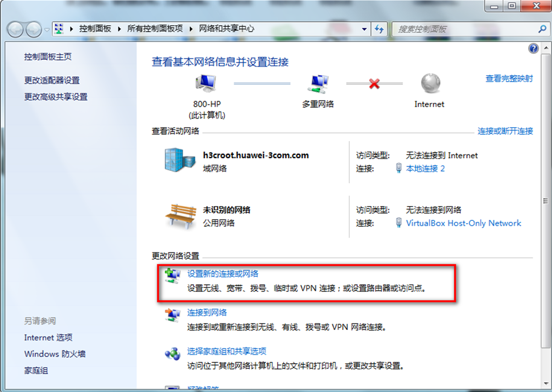552x392 pixels.
Task: Click the homegroup icon for 选择家庭组和共享选项
Action: tap(172, 353)
